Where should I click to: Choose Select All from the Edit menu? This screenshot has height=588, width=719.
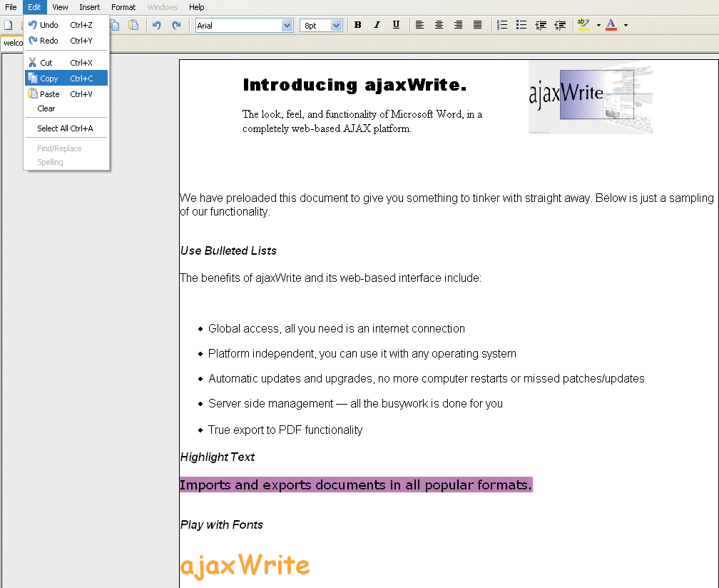[x=66, y=128]
